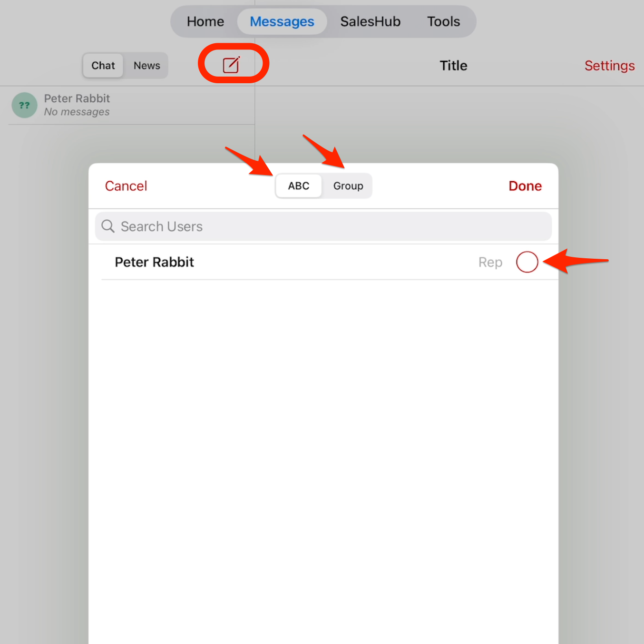
Task: Click the Rep label beside Peter Rabbit
Action: (490, 262)
